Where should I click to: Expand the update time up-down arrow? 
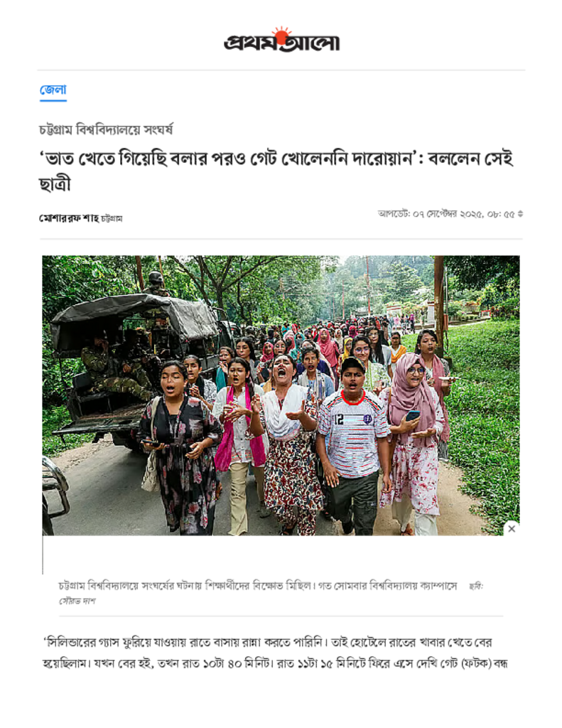[x=520, y=214]
